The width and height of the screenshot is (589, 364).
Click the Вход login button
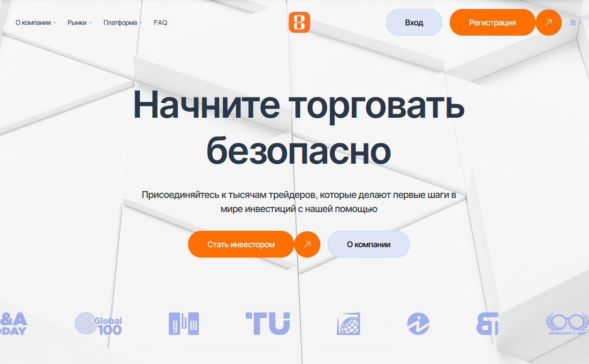[414, 23]
